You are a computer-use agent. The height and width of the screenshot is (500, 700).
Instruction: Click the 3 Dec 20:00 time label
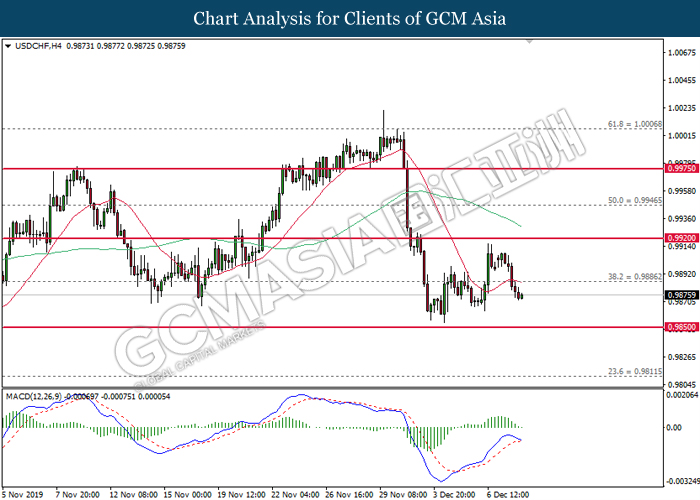click(456, 495)
